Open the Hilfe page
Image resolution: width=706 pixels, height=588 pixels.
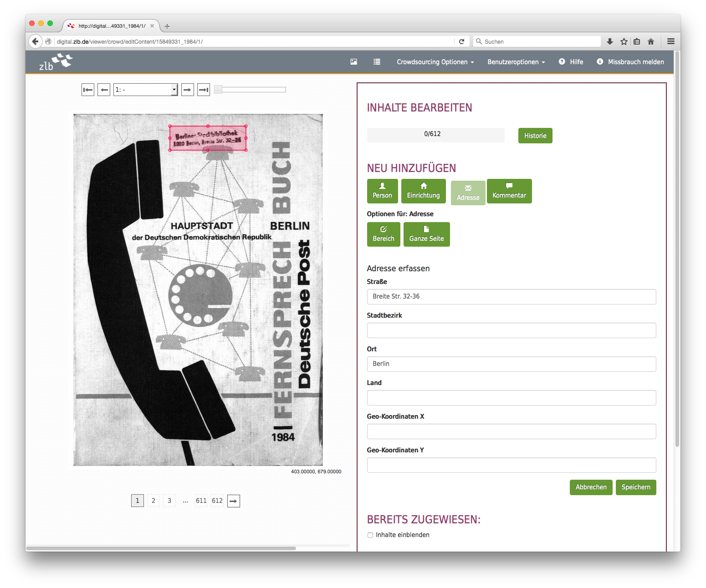pos(571,62)
